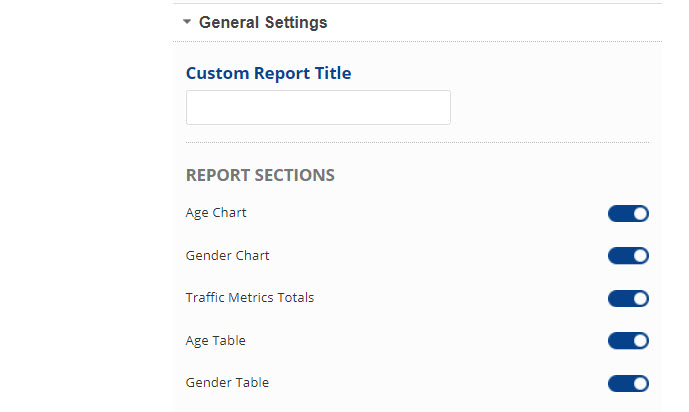The image size is (689, 412).
Task: Switch off the Age Table toggle
Action: tap(628, 341)
